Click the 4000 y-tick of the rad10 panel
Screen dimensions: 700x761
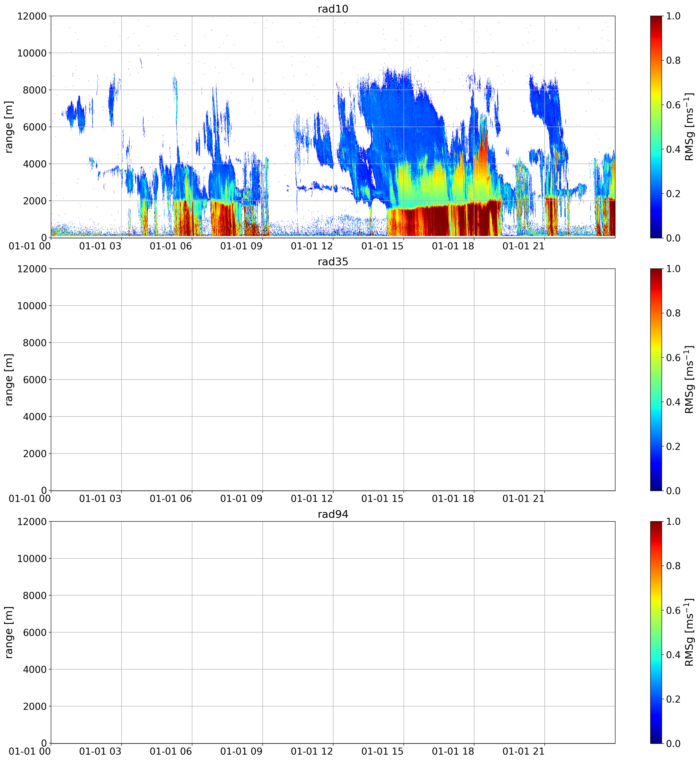coord(35,164)
